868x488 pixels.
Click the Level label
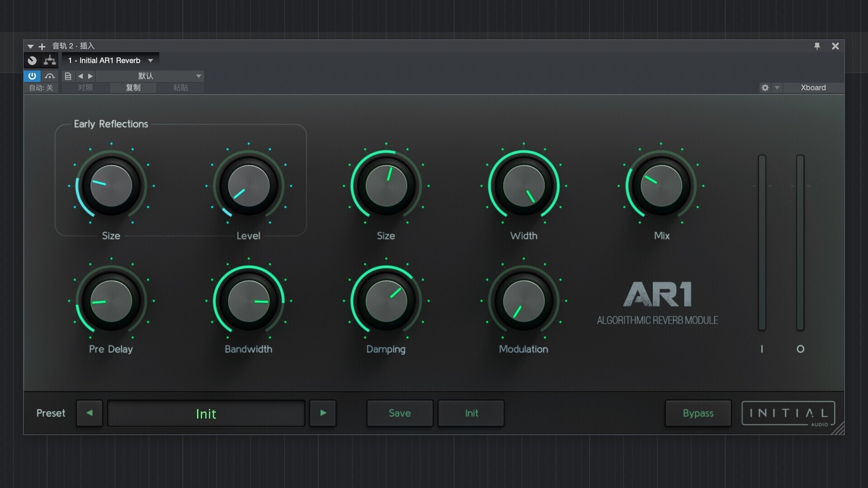coord(248,236)
